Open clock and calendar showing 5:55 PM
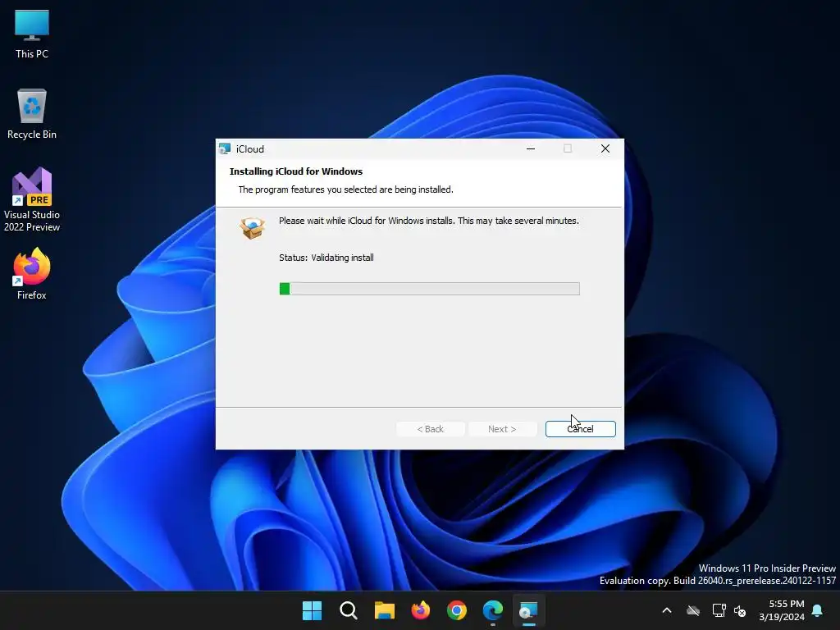The image size is (840, 630). pyautogui.click(x=782, y=610)
